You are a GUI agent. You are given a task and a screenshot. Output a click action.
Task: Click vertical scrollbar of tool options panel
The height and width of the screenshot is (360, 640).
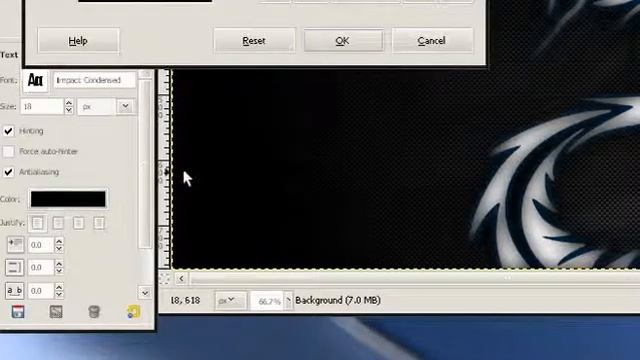pos(145,163)
